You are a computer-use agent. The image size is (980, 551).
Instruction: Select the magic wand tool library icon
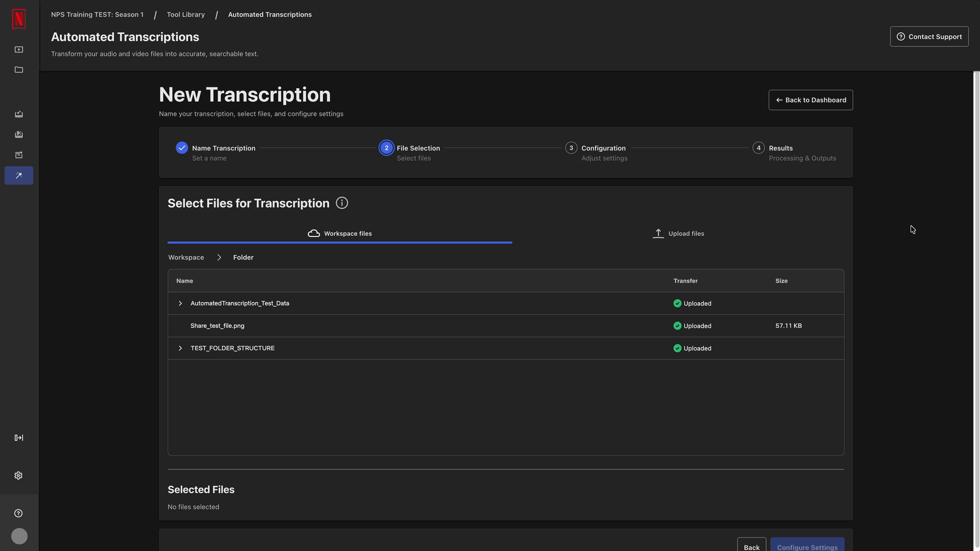coord(19,176)
